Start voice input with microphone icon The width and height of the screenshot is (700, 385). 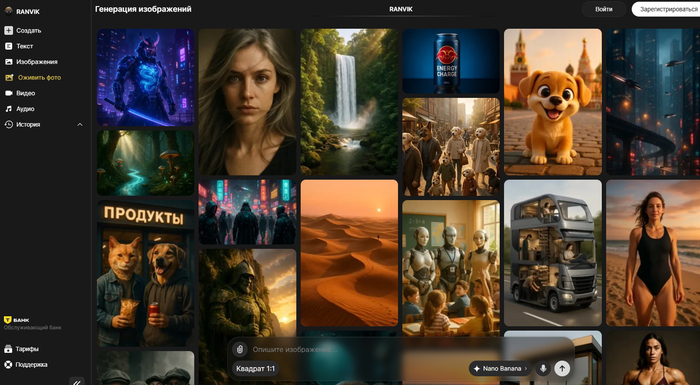click(543, 368)
